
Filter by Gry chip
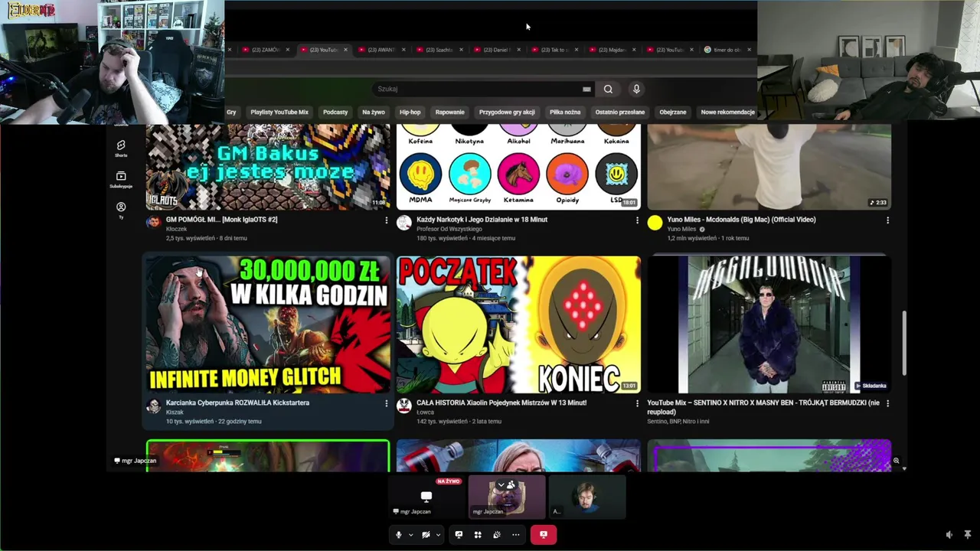231,112
